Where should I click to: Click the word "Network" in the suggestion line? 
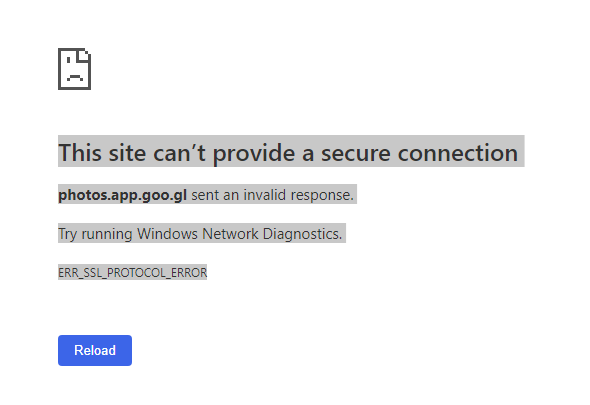pos(230,234)
